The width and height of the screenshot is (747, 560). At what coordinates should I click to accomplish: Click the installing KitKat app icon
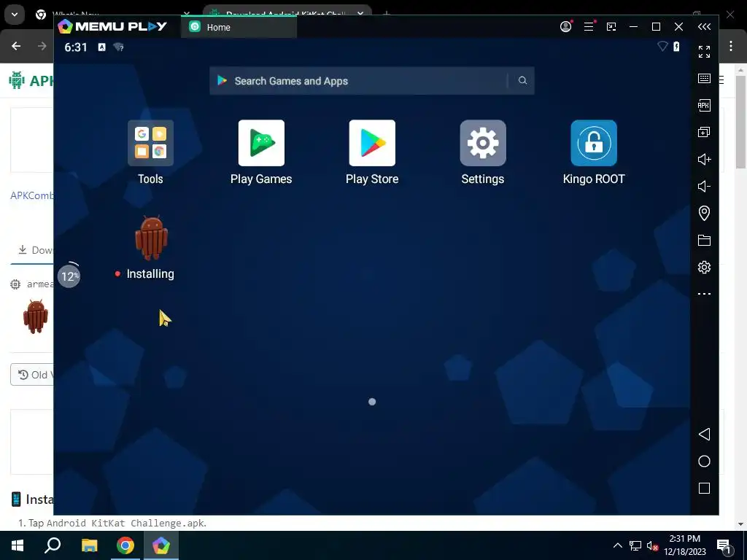pyautogui.click(x=151, y=238)
